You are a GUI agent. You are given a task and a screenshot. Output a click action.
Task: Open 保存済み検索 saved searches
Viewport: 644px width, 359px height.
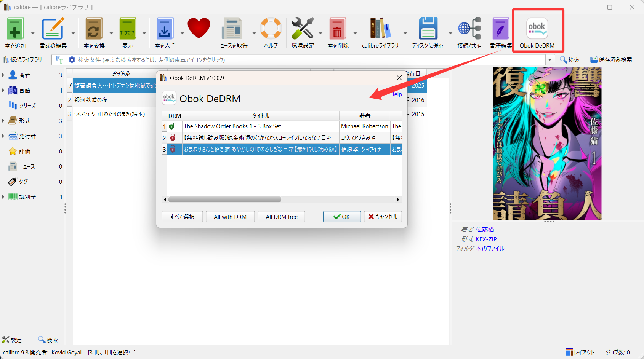coord(611,60)
